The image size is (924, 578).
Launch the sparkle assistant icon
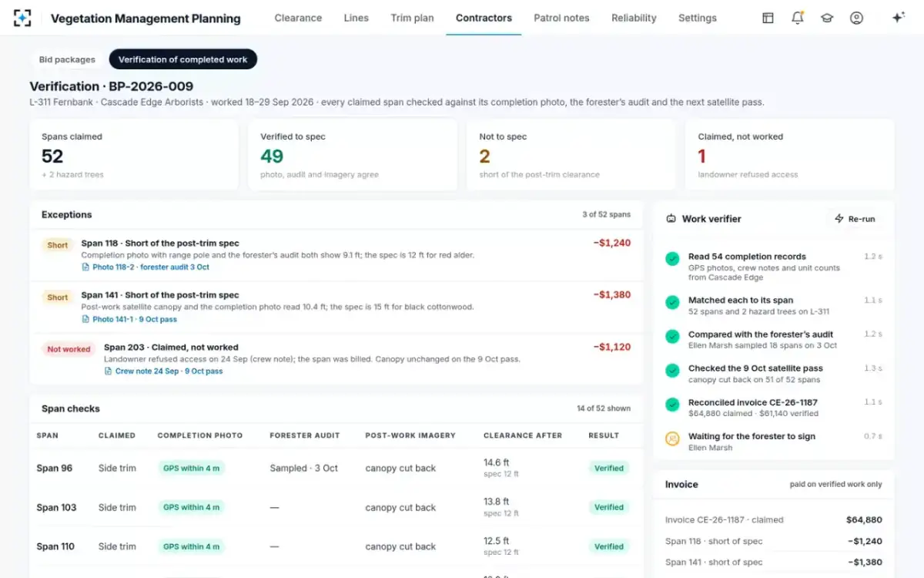pyautogui.click(x=898, y=18)
